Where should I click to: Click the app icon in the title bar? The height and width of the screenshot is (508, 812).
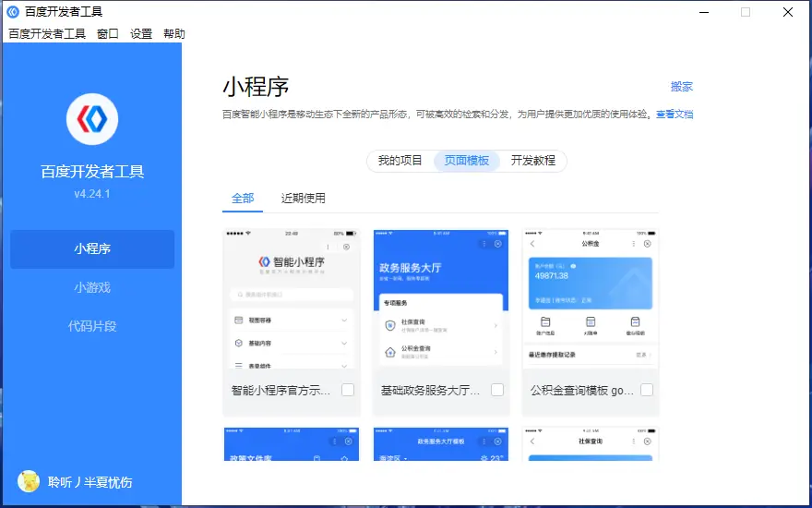pyautogui.click(x=13, y=12)
